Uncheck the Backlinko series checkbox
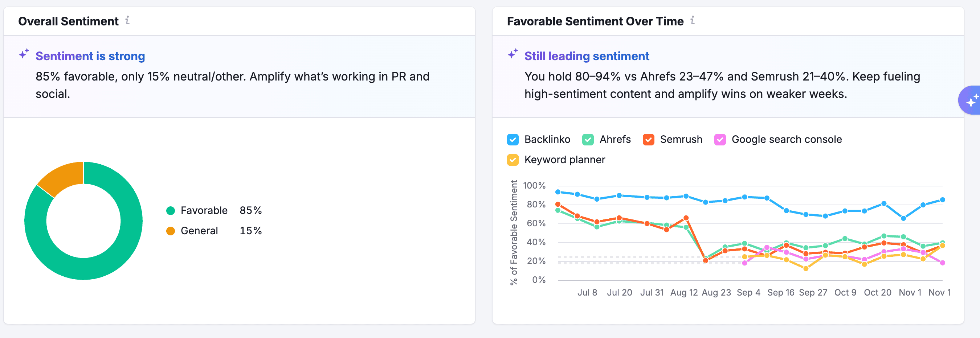The width and height of the screenshot is (980, 338). (x=513, y=140)
